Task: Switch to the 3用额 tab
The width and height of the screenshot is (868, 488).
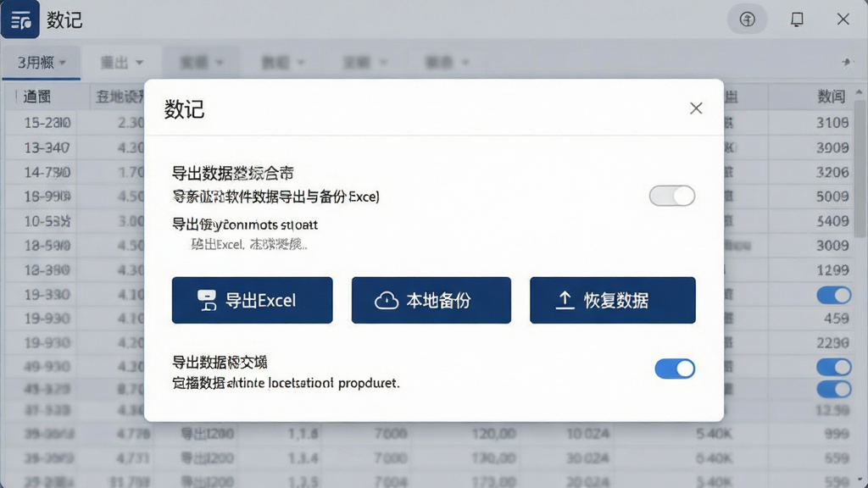Action: (x=42, y=63)
